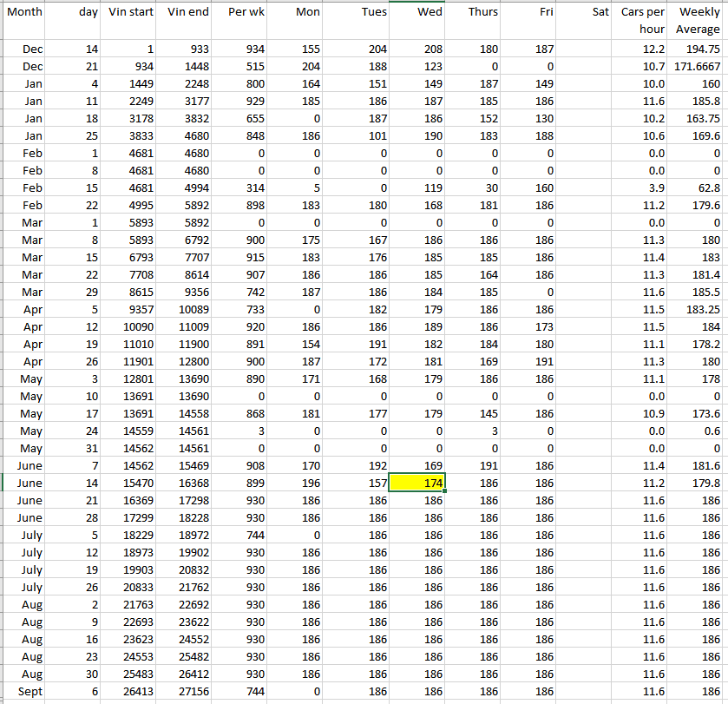The height and width of the screenshot is (704, 728).
Task: Click the Vin end header cell
Action: 187,12
